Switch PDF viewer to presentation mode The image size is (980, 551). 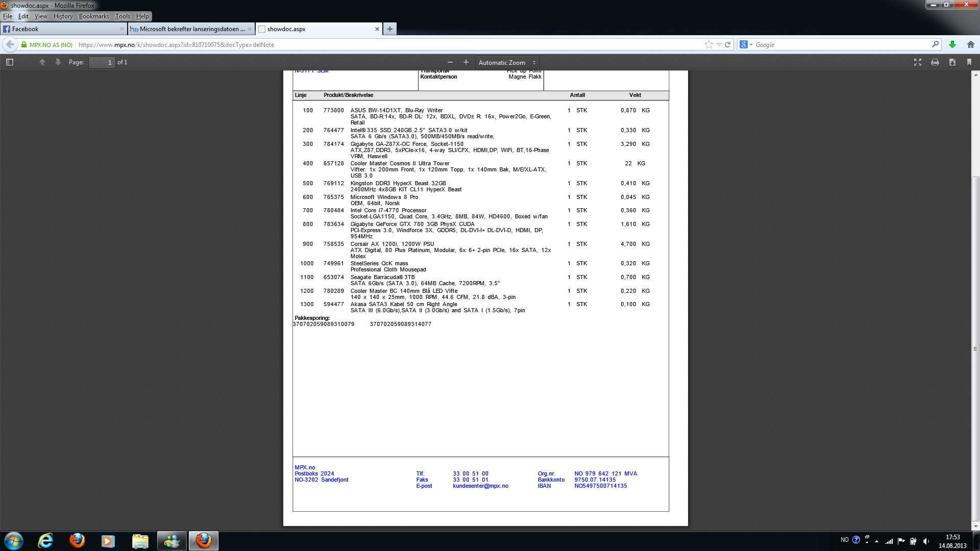point(918,62)
